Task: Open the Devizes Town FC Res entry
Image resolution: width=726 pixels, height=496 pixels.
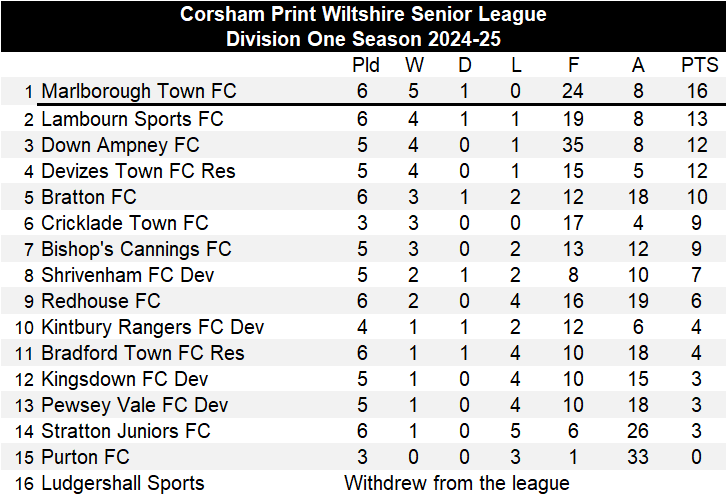Action: click(x=138, y=171)
